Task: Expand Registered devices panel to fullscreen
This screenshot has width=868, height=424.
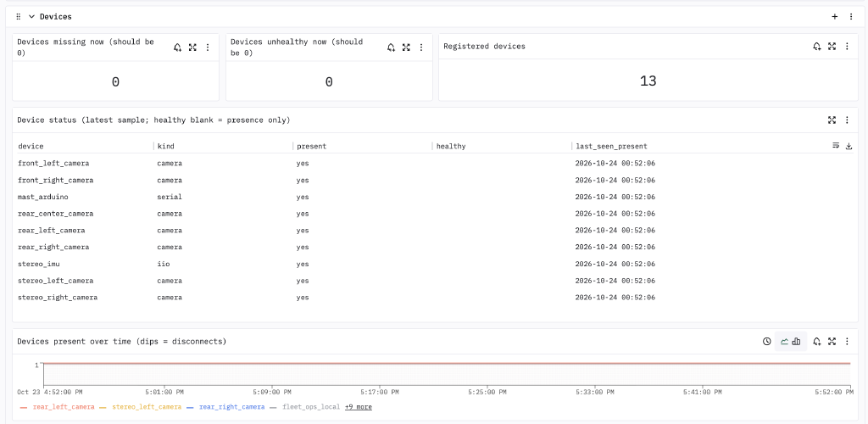Action: pyautogui.click(x=832, y=47)
